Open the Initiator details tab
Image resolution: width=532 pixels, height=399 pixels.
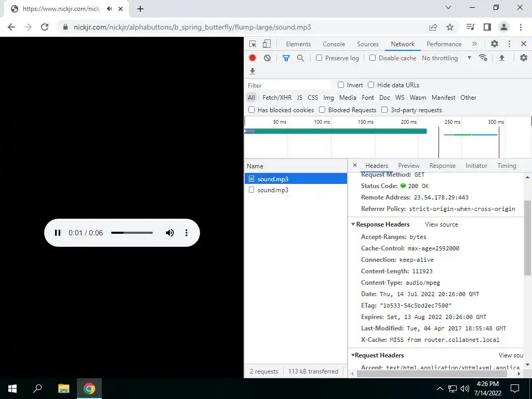tap(476, 166)
